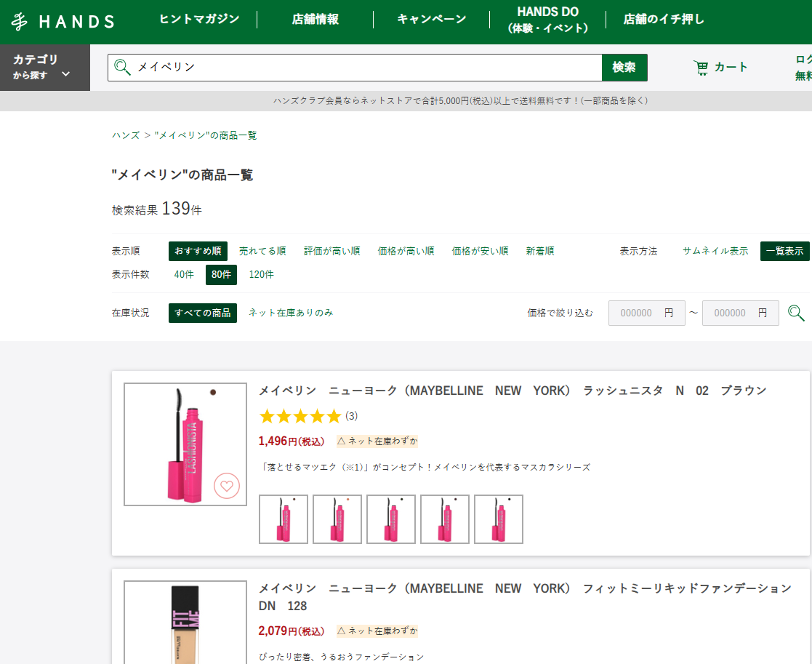Click Fit Me foundation product image
Viewport: 812px width, 664px height.
(x=185, y=623)
